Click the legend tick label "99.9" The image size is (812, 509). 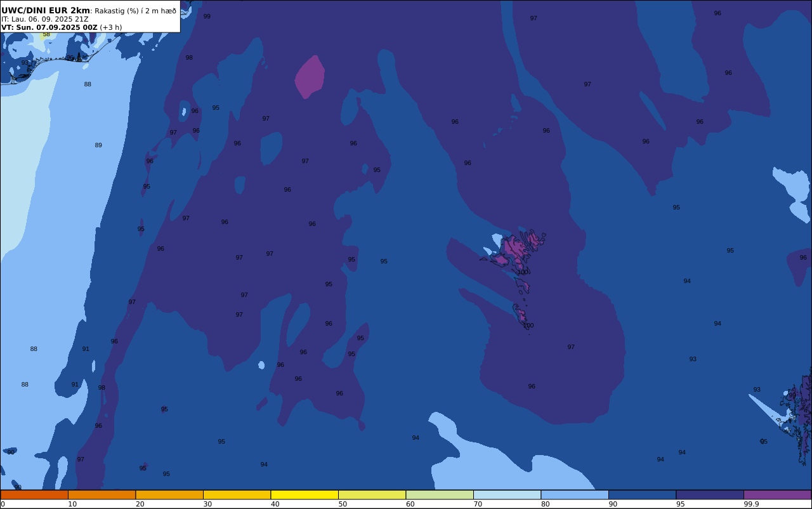pyautogui.click(x=752, y=504)
